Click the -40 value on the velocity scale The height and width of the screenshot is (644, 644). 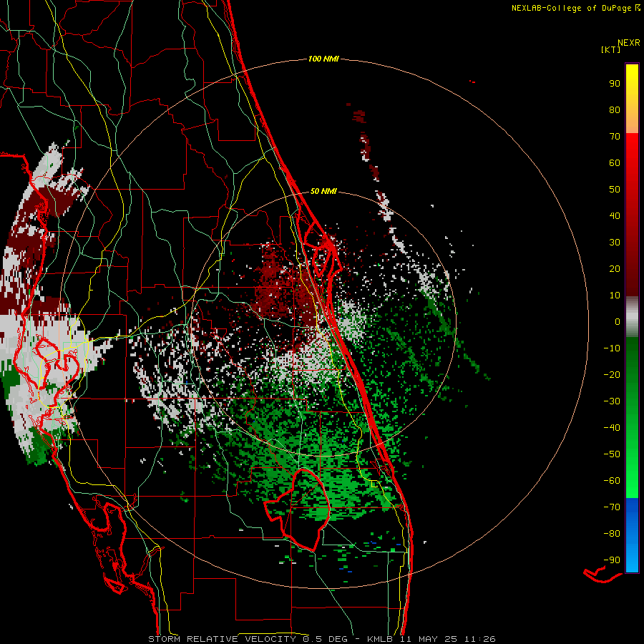point(612,428)
